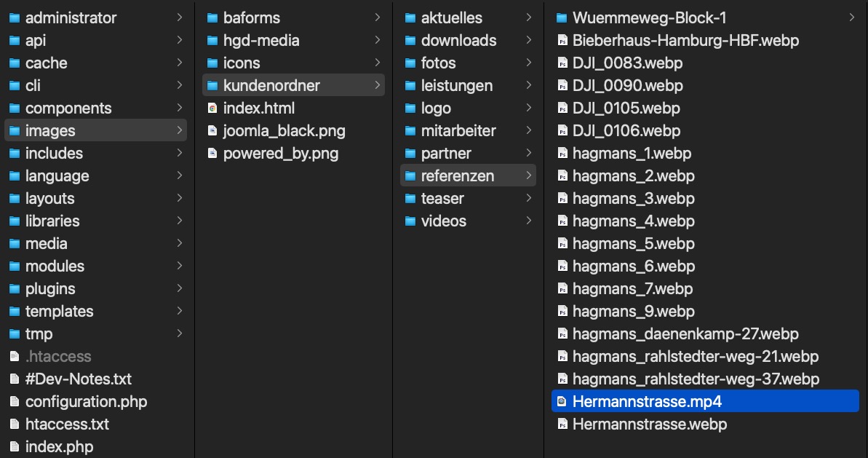
Task: Select the DJI_0090.webp file
Action: pyautogui.click(x=627, y=86)
